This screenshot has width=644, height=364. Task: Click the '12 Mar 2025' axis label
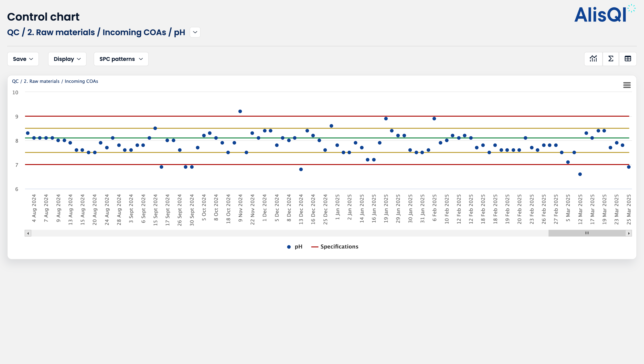coord(580,209)
